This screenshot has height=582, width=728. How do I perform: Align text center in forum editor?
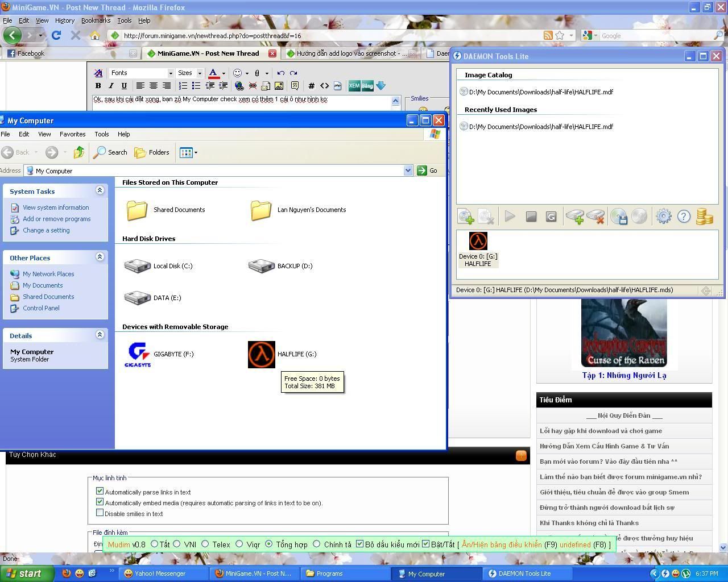pos(153,86)
